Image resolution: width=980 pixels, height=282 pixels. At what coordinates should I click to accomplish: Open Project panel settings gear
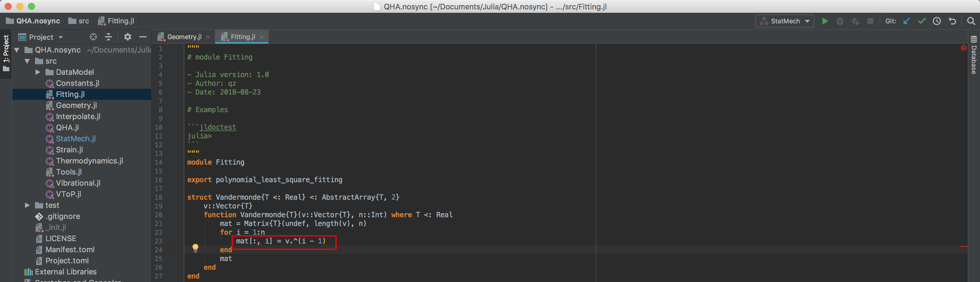(x=127, y=36)
